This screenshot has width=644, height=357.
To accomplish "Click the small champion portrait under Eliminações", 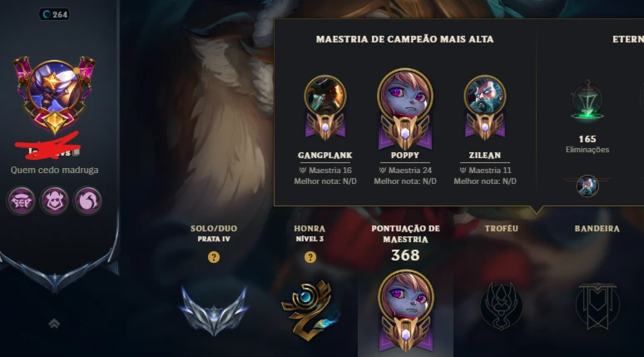I will click(587, 186).
